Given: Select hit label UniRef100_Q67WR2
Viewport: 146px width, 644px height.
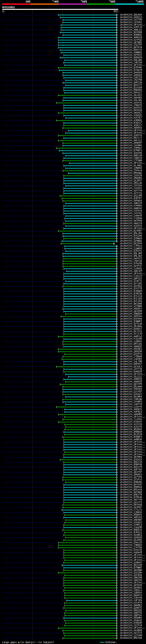Looking at the screenshot, I should [131, 42].
